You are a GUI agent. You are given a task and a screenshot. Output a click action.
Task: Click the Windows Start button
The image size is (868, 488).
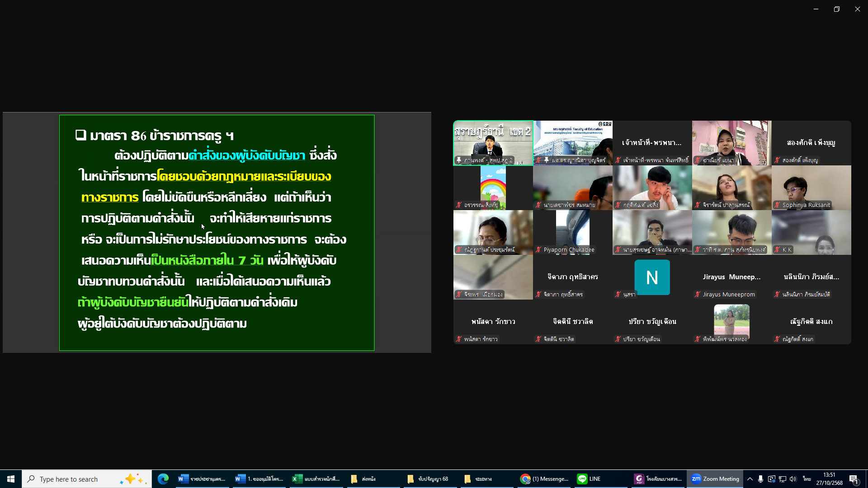click(x=11, y=479)
